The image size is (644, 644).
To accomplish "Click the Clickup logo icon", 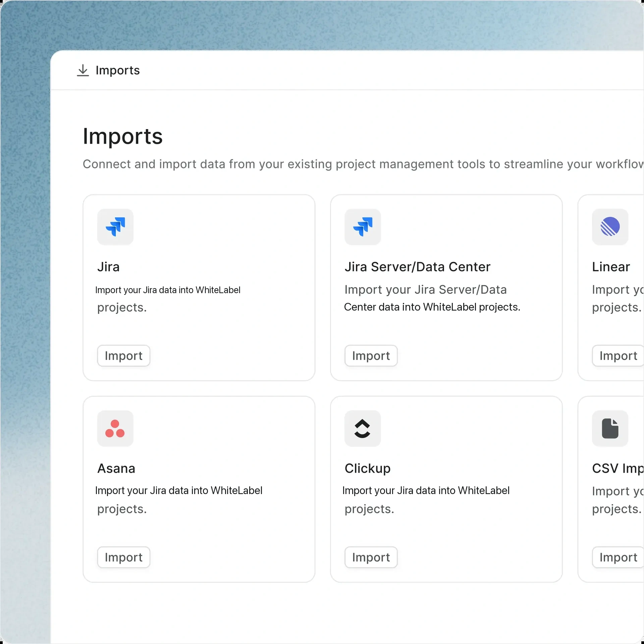I will coord(363,428).
